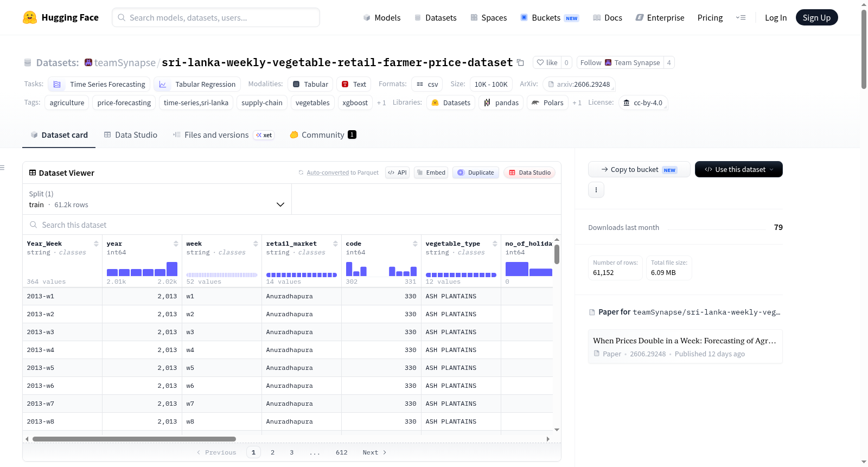Click Next page in pagination
Screen dimensions: 868x467
[374, 452]
